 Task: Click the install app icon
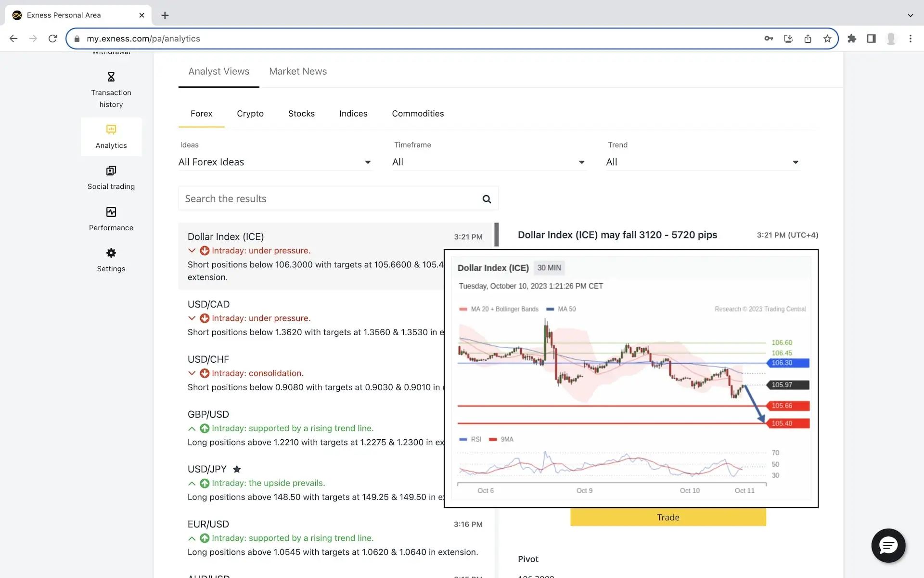click(x=788, y=39)
